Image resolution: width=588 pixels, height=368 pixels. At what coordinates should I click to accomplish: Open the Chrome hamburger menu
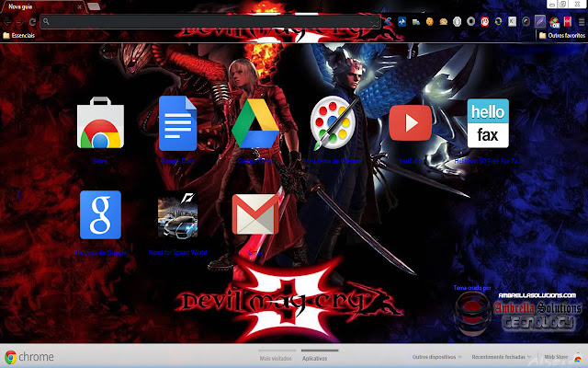click(581, 22)
